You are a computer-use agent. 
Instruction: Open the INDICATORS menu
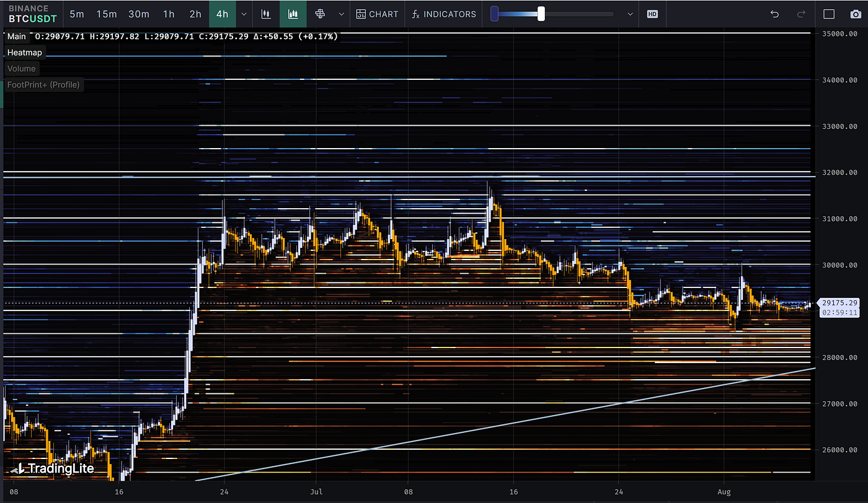[444, 14]
